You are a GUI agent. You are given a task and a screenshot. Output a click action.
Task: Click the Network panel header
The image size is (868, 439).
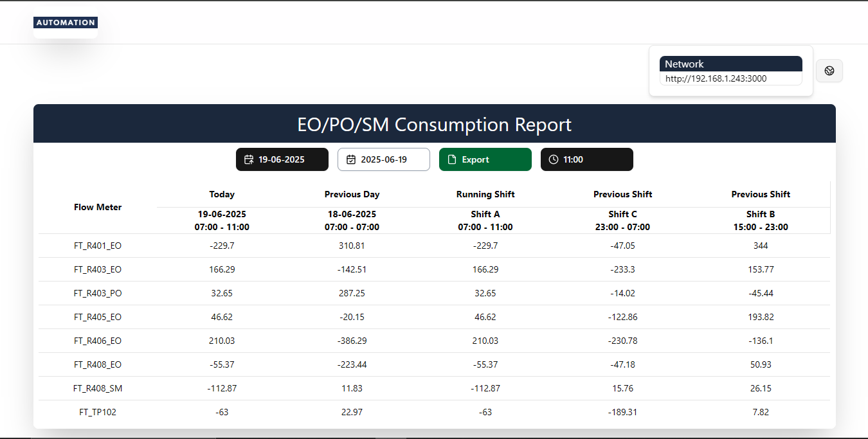click(x=730, y=64)
